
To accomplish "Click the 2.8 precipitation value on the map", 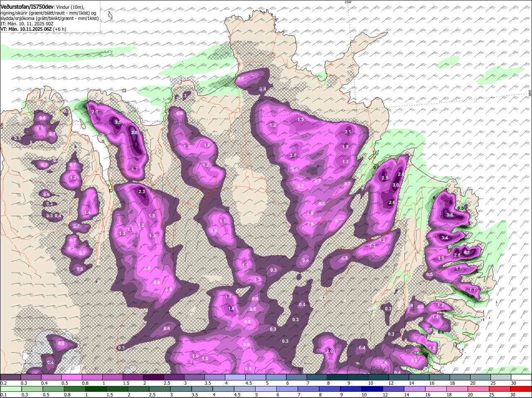I will point(457,255).
